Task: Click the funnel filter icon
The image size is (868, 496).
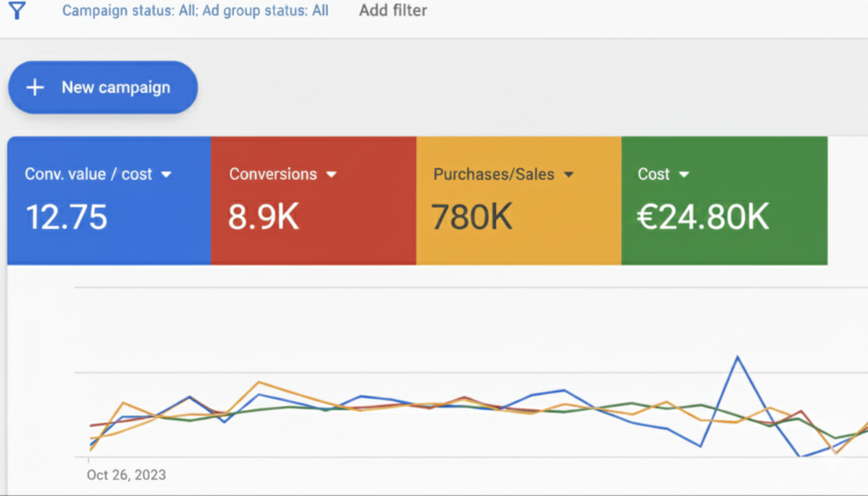Action: [17, 10]
